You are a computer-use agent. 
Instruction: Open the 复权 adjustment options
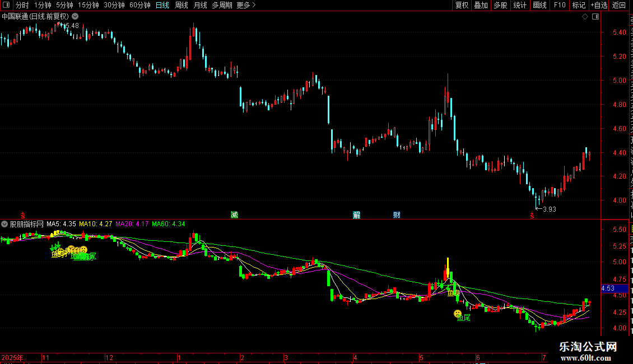pos(462,5)
